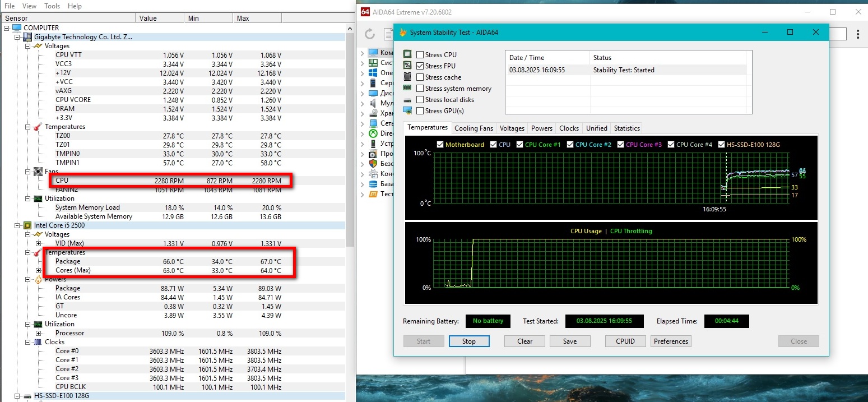Click the Save button
Image resolution: width=868 pixels, height=402 pixels.
[x=570, y=341]
